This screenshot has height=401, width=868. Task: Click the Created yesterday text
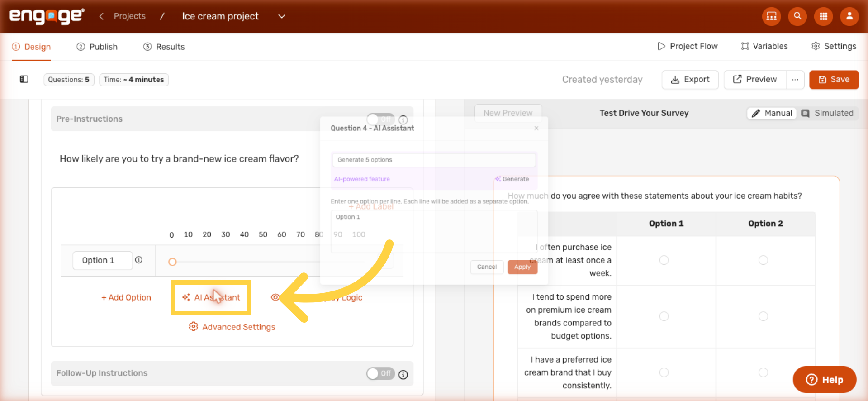click(x=602, y=80)
